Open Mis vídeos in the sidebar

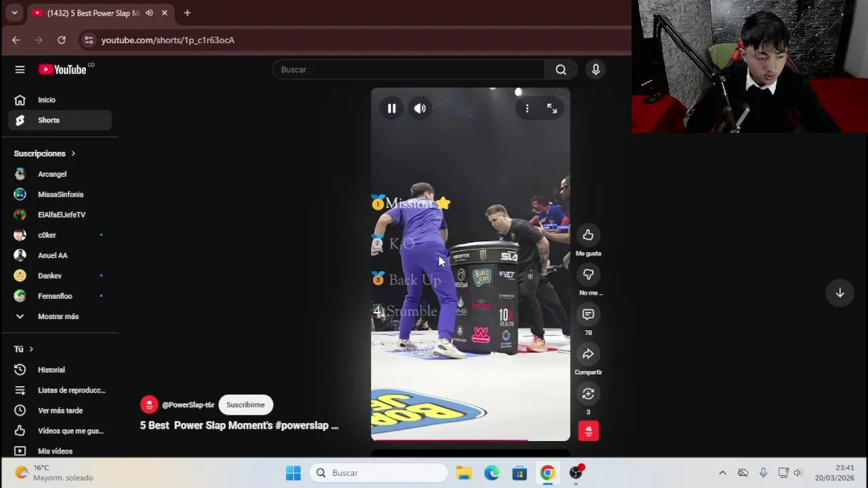[x=60, y=451]
